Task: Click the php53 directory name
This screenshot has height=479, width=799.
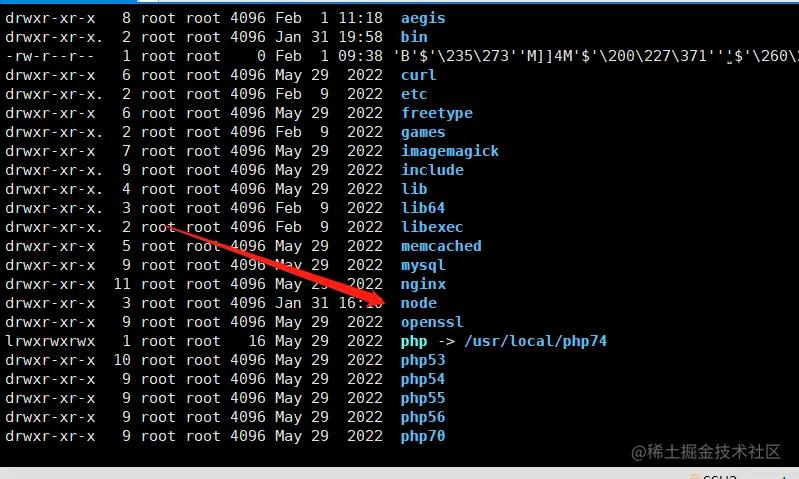Action: [423, 360]
